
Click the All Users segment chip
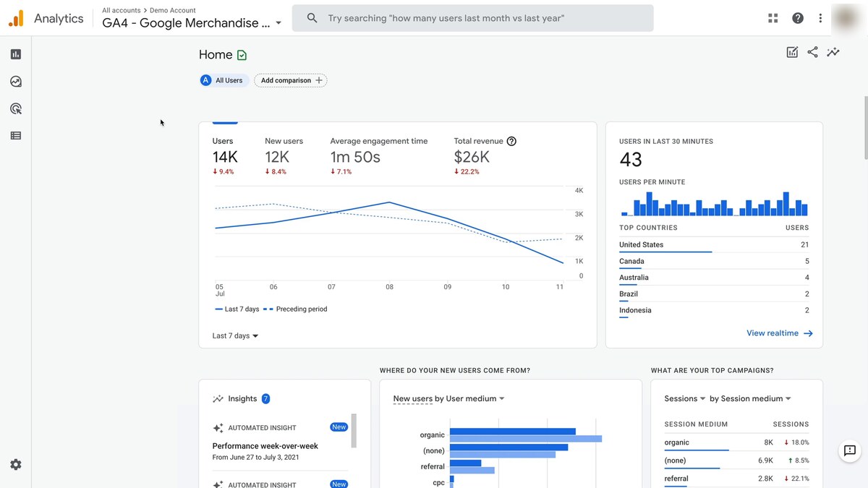click(224, 80)
